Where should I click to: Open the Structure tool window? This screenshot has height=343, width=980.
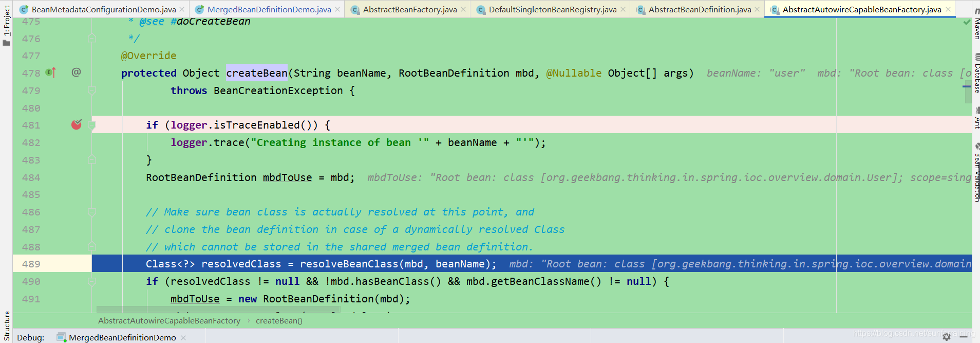coord(6,327)
